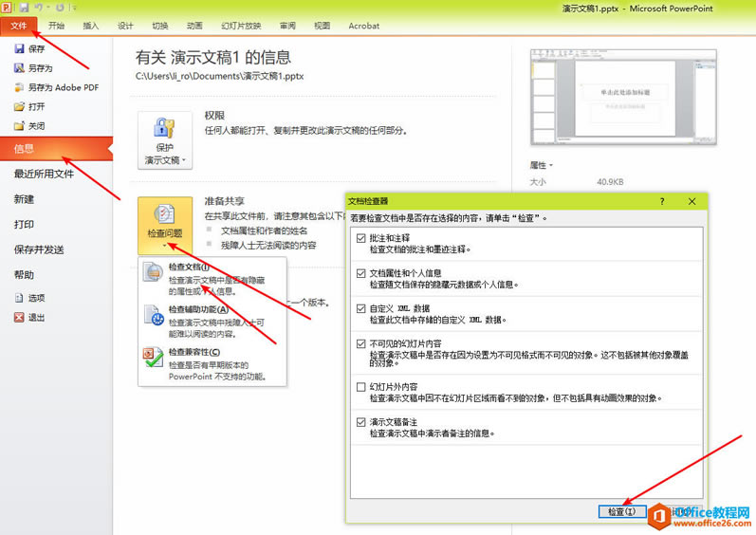Open the 视图 ribbon tab

click(x=323, y=26)
